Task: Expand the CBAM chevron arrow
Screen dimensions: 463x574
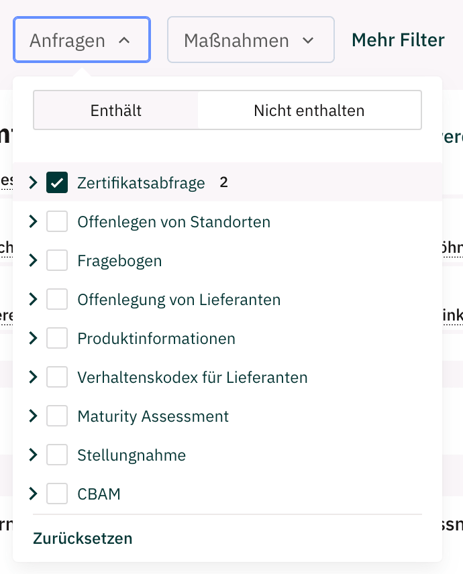Action: pyautogui.click(x=33, y=493)
